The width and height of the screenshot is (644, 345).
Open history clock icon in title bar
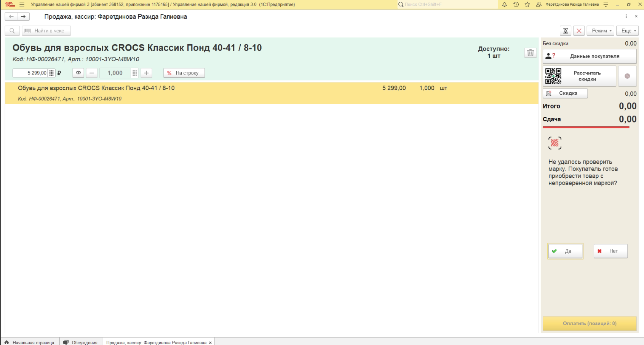516,5
